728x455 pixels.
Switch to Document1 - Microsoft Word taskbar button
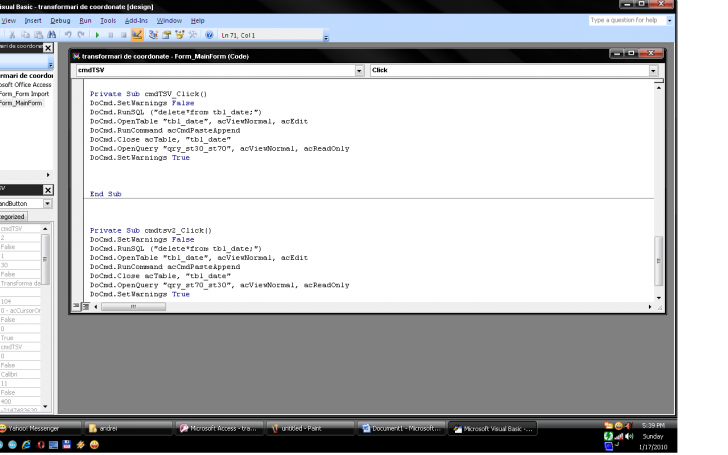pyautogui.click(x=402, y=429)
